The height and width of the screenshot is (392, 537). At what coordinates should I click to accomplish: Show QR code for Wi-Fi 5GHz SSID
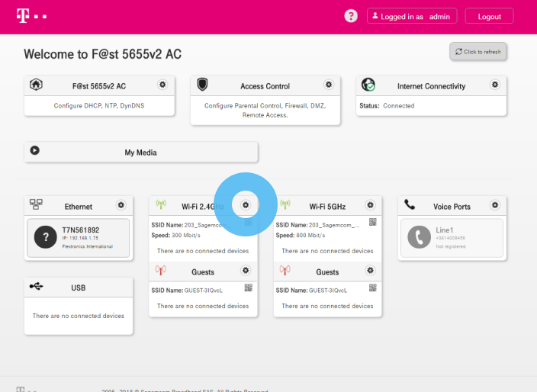click(x=373, y=223)
